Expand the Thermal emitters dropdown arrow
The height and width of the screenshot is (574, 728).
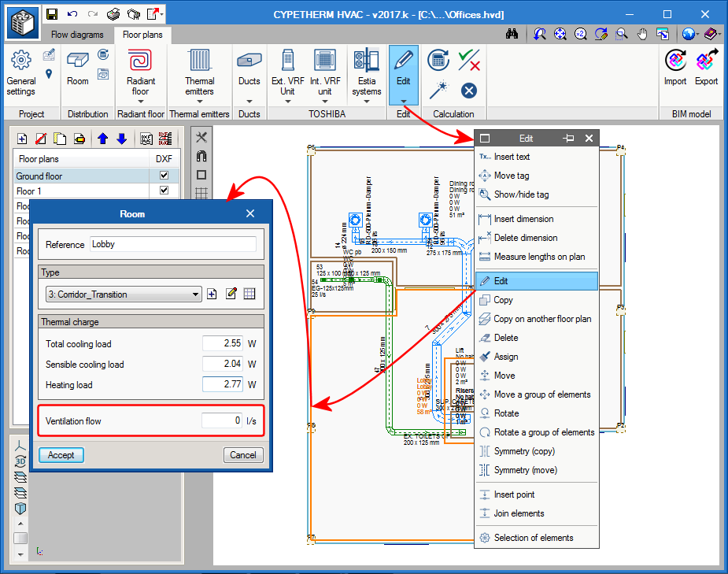tap(199, 102)
